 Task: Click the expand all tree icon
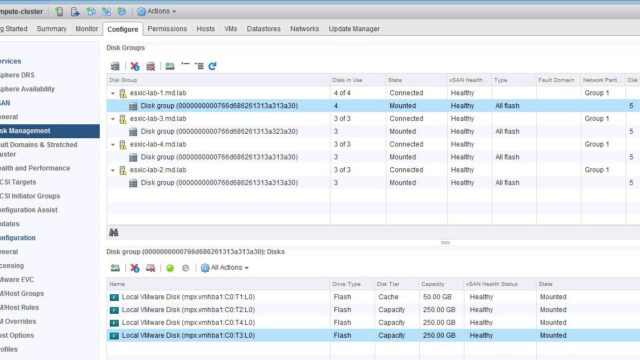click(199, 66)
